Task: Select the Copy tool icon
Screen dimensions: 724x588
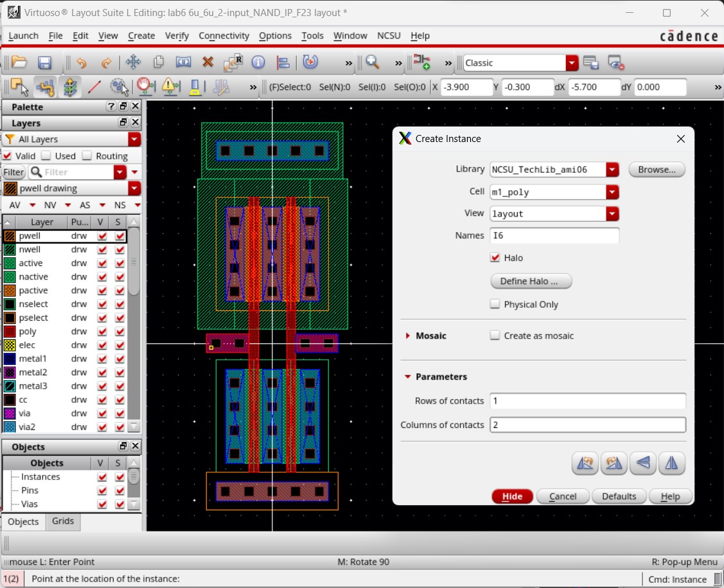Action: point(159,62)
